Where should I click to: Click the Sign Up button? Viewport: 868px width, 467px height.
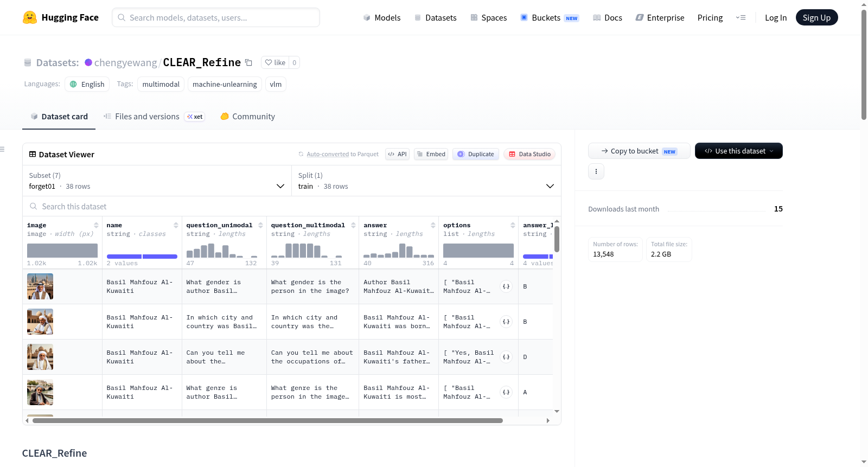click(x=816, y=17)
